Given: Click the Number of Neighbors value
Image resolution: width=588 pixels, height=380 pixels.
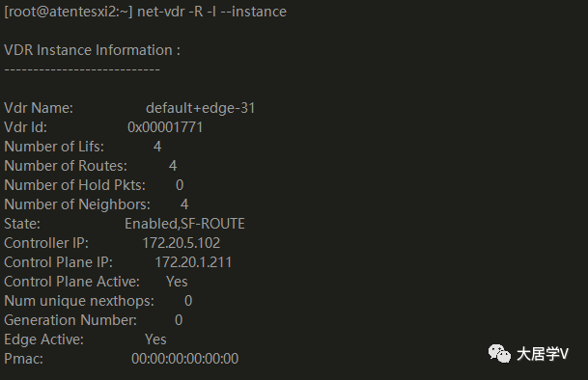Looking at the screenshot, I should pos(184,204).
